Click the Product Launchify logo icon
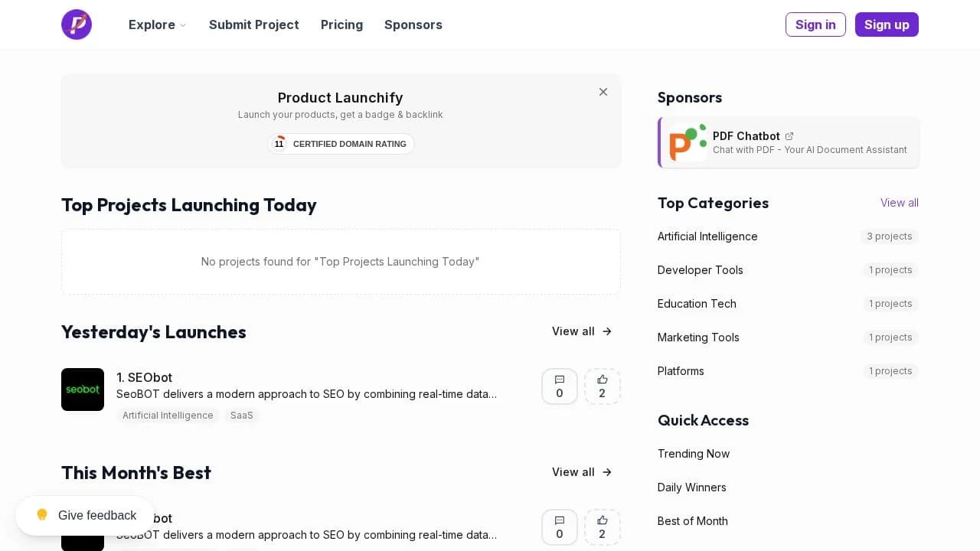980x551 pixels. 77,24
